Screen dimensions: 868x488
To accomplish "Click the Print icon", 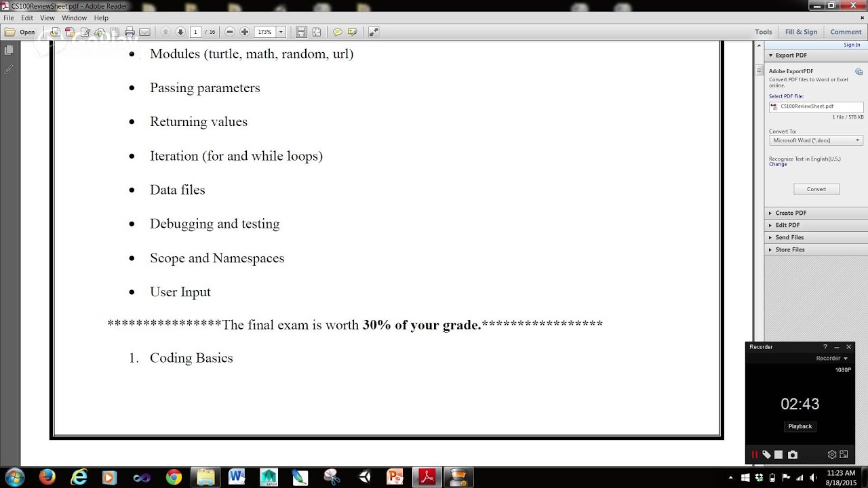I will click(x=130, y=32).
